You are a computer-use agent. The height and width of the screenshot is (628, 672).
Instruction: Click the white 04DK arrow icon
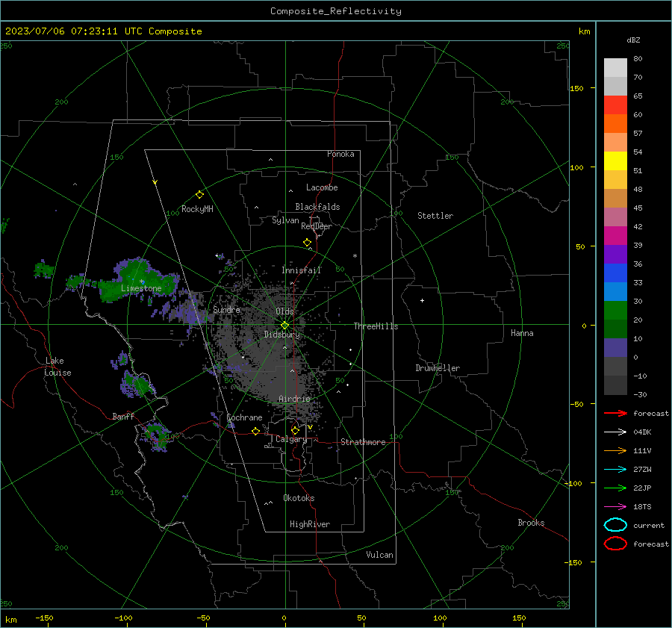point(615,432)
